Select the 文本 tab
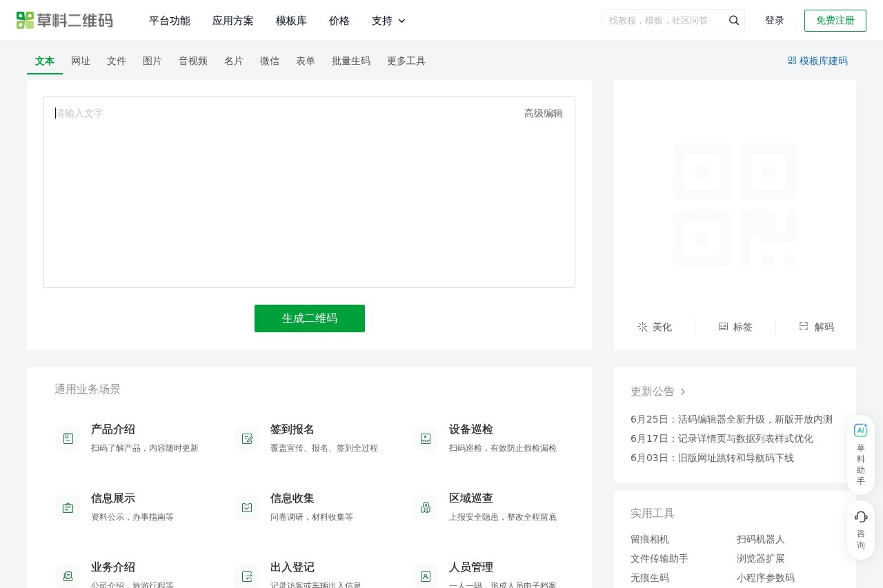 (x=45, y=61)
